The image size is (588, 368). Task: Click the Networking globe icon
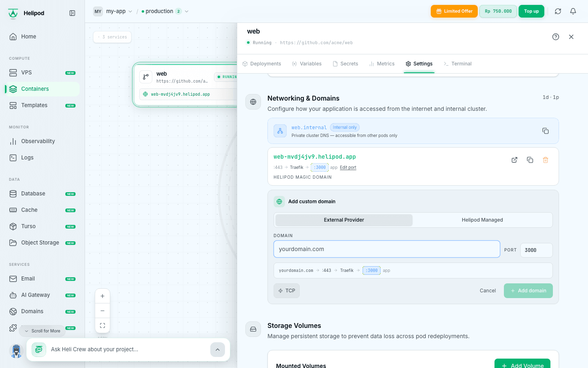(253, 102)
